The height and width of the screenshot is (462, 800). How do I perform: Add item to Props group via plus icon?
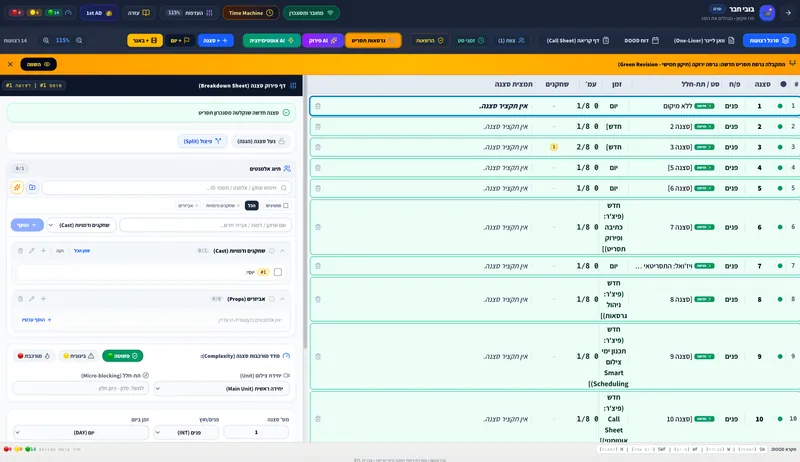[x=43, y=299]
